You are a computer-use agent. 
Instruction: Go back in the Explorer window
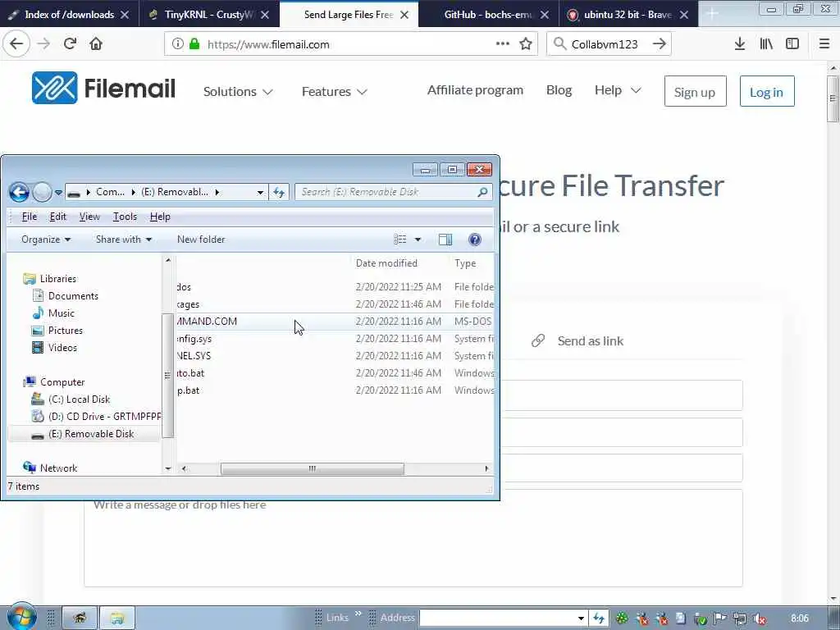(x=20, y=192)
